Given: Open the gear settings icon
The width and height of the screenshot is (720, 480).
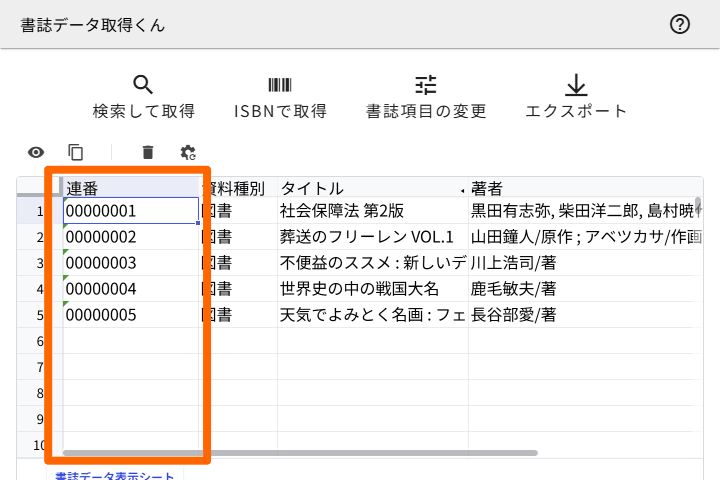Looking at the screenshot, I should 188,152.
